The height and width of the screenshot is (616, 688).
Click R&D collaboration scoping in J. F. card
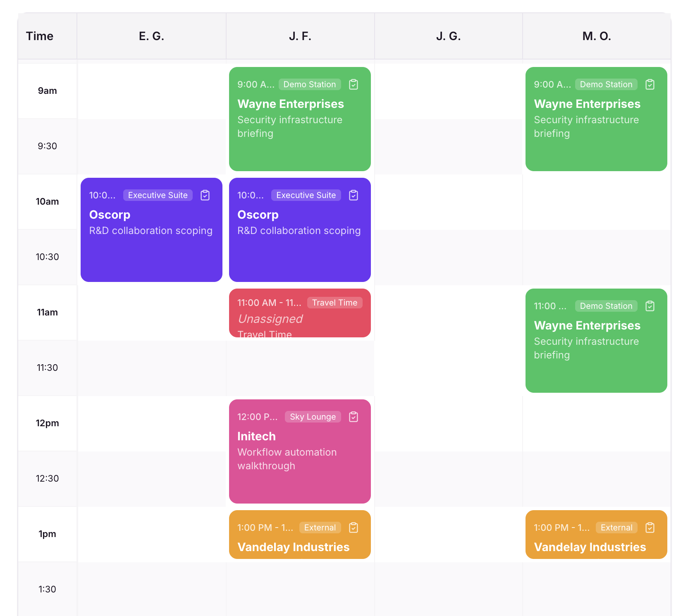pos(299,231)
